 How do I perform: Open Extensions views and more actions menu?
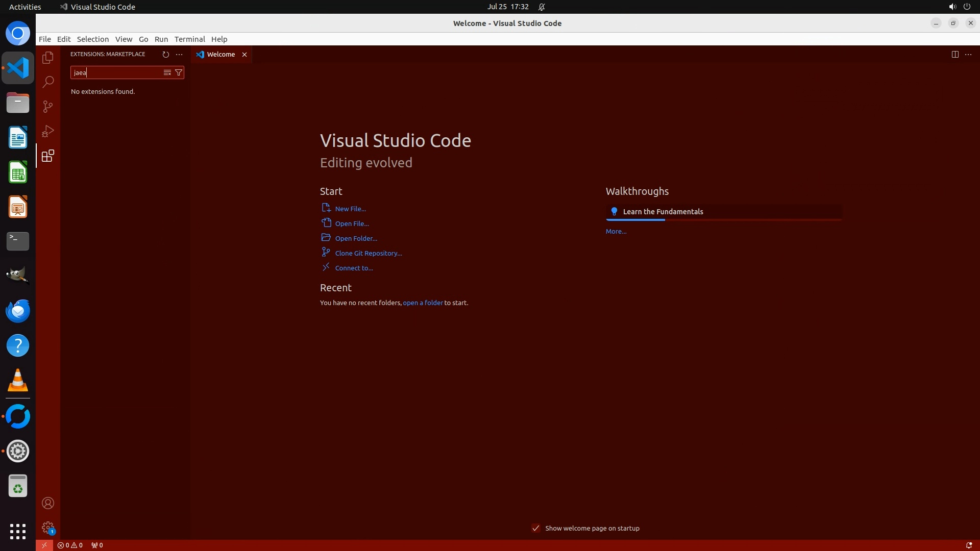(x=179, y=54)
